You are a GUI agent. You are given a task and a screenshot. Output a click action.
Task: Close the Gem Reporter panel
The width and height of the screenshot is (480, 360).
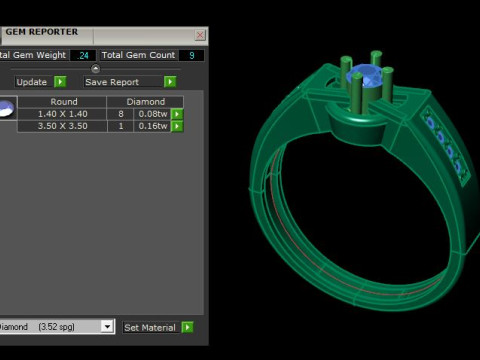coord(200,35)
